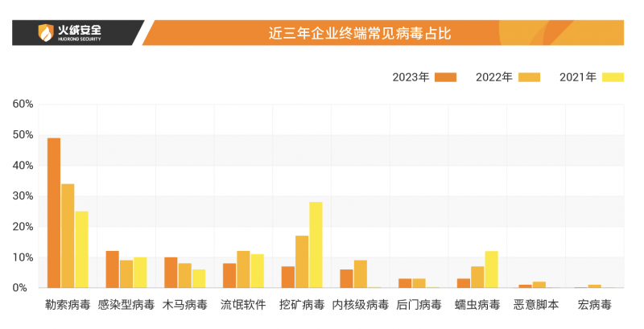Select the 挖矿病毒 axis label
This screenshot has height=329, width=644.
point(302,306)
